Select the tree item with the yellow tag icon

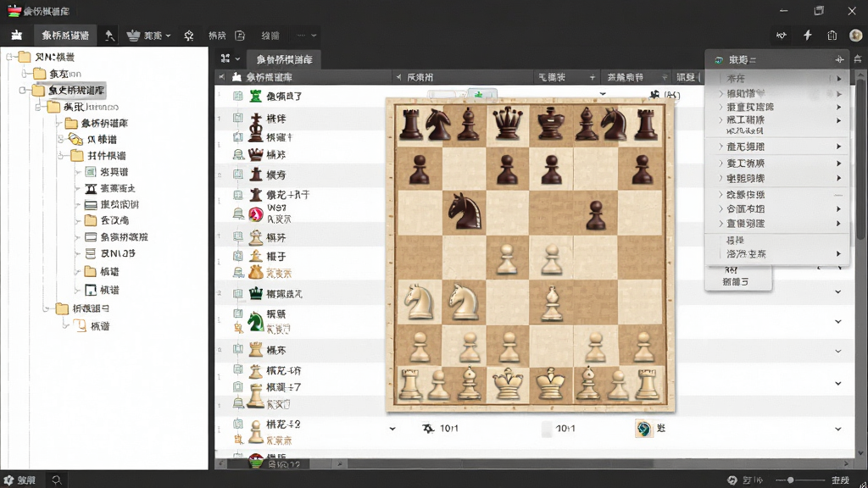(93, 140)
